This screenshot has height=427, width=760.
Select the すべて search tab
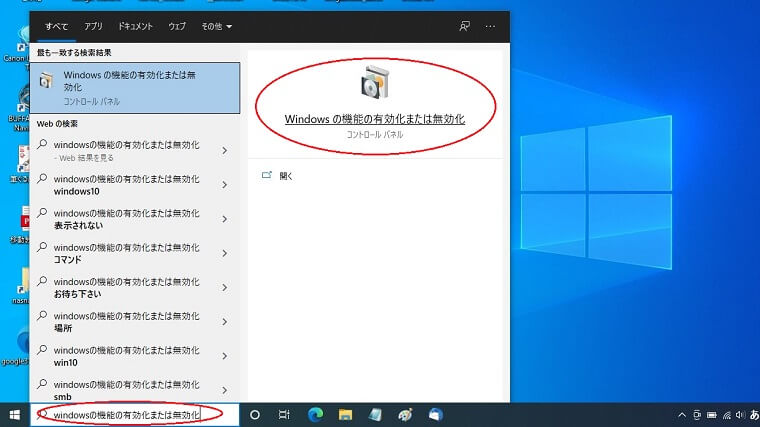(x=56, y=26)
